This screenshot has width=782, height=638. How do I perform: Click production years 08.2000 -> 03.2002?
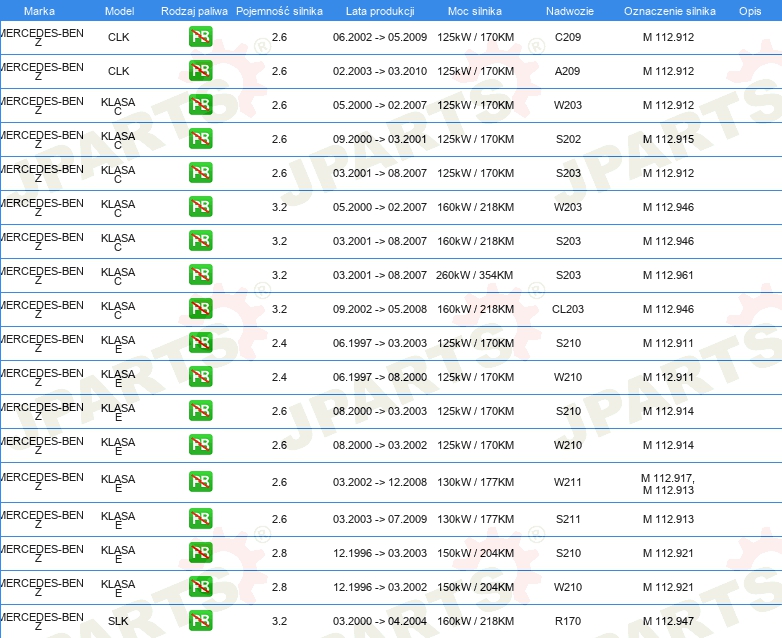(380, 445)
